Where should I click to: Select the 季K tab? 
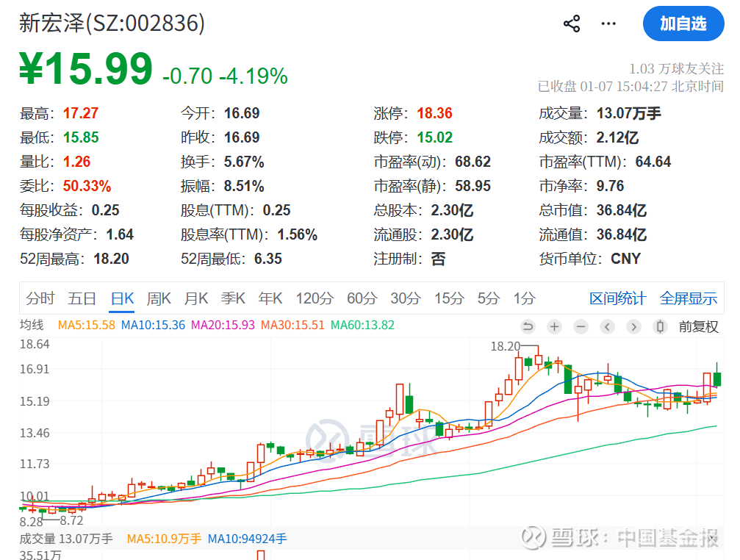(x=233, y=298)
